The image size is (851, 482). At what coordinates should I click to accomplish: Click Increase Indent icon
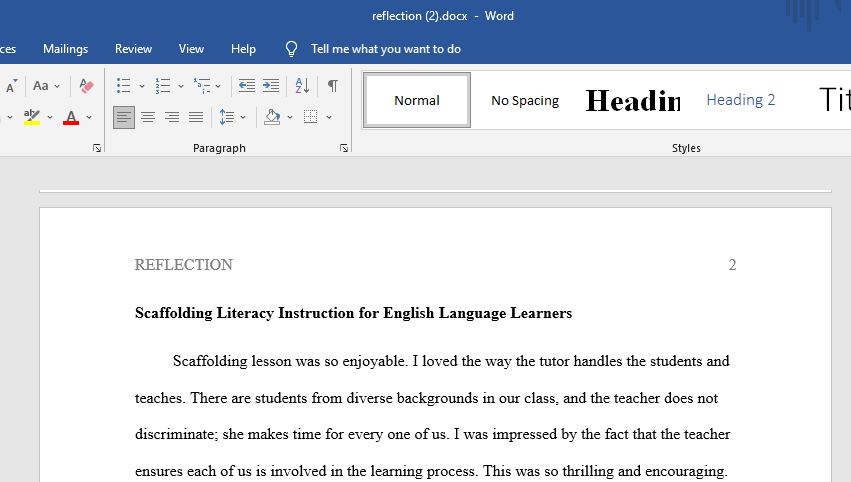tap(271, 86)
